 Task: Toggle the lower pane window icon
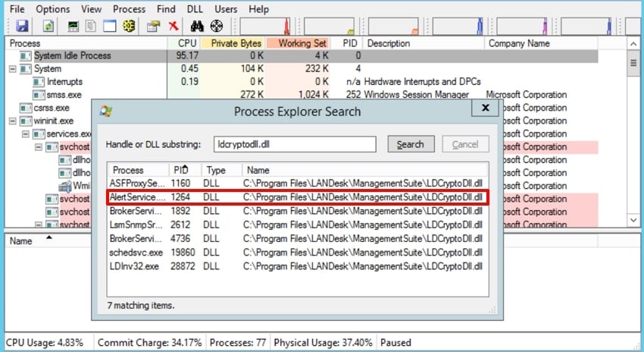point(109,27)
